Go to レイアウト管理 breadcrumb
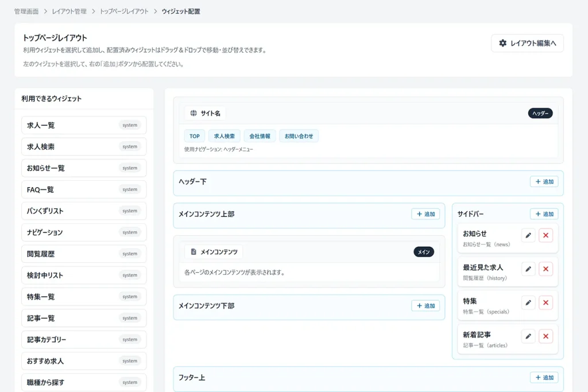The width and height of the screenshot is (588, 392). tap(69, 11)
